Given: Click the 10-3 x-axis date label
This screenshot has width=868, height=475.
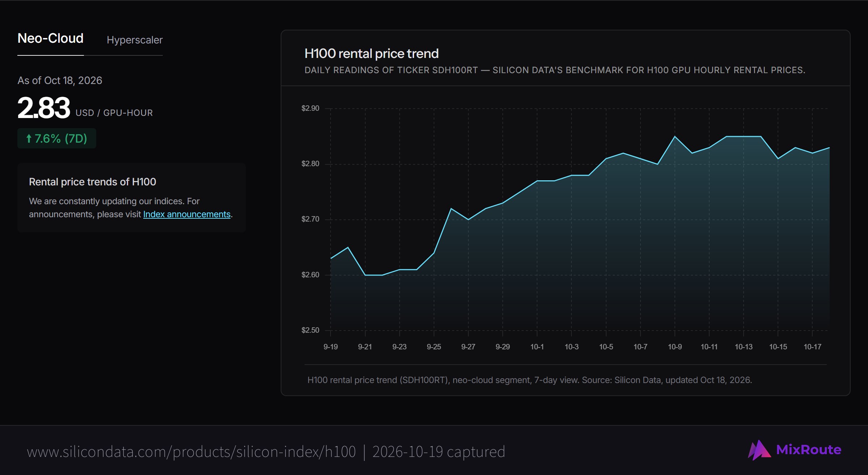Looking at the screenshot, I should (x=572, y=347).
